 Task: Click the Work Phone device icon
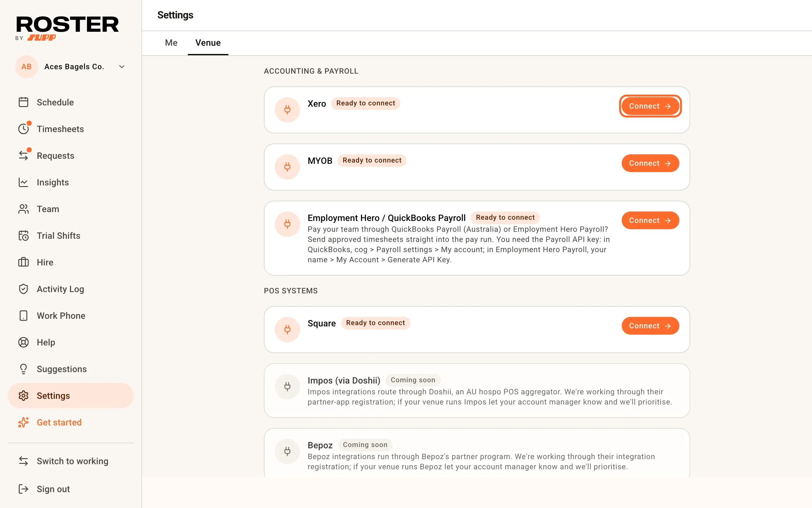point(23,316)
